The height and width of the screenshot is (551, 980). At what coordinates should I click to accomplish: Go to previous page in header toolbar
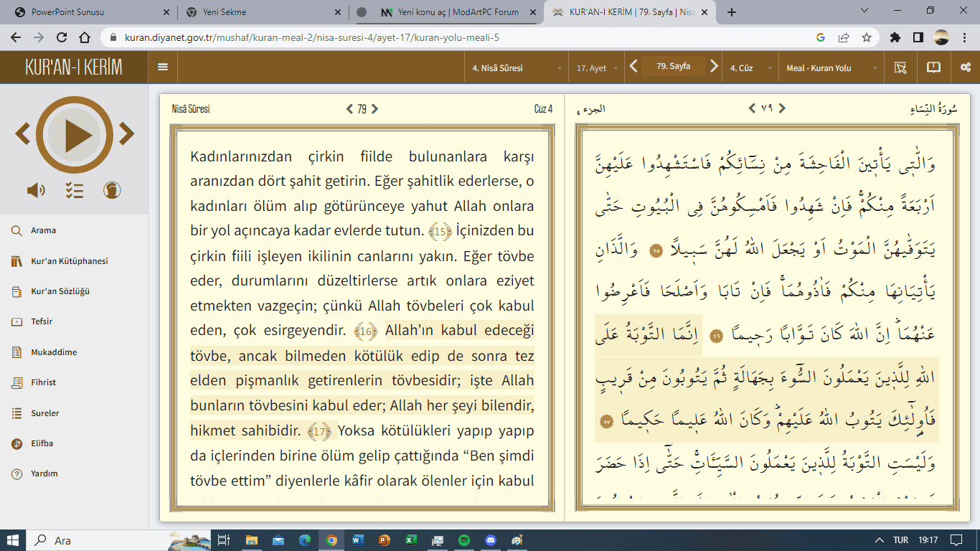pos(633,67)
